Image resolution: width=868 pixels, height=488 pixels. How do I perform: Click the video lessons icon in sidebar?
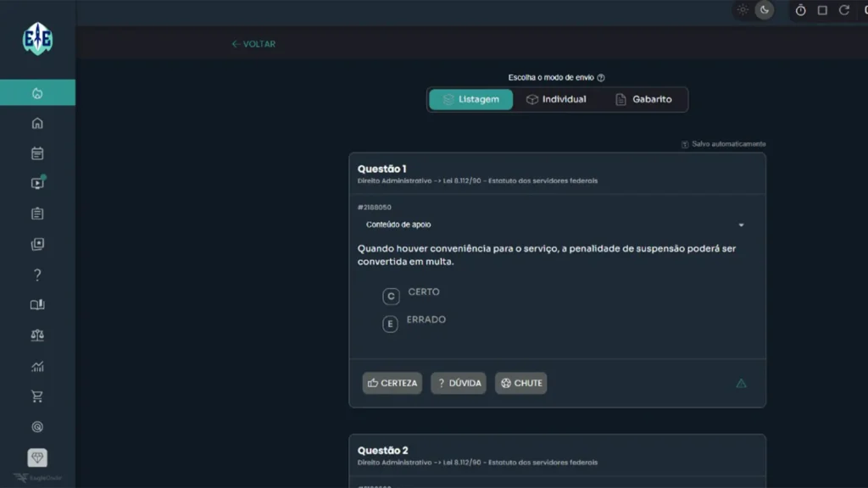click(x=37, y=184)
